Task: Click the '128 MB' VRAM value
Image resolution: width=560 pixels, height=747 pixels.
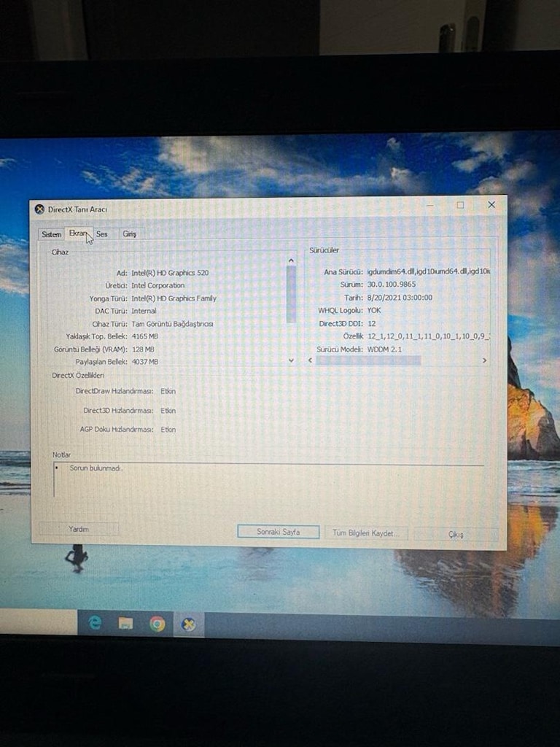Action: pos(143,349)
